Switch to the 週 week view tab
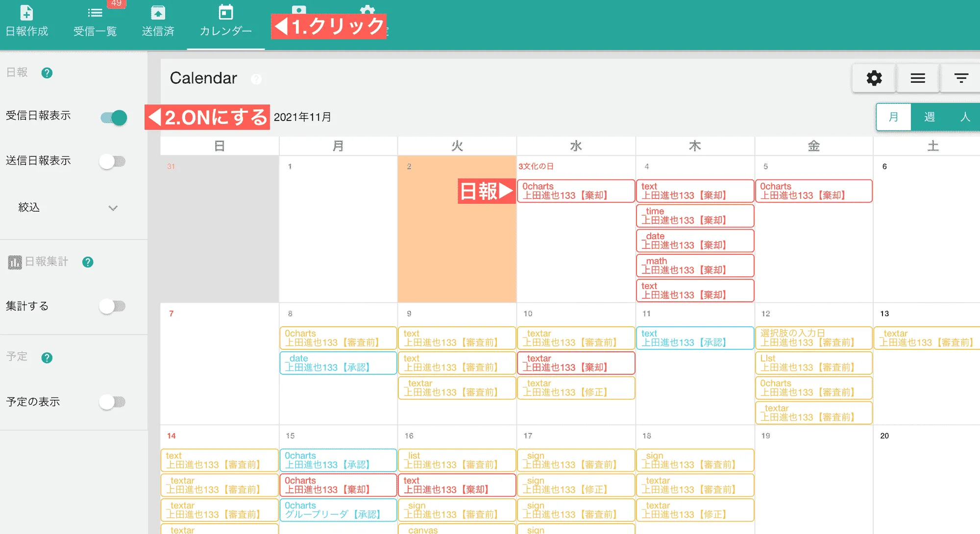The image size is (980, 534). coord(929,117)
